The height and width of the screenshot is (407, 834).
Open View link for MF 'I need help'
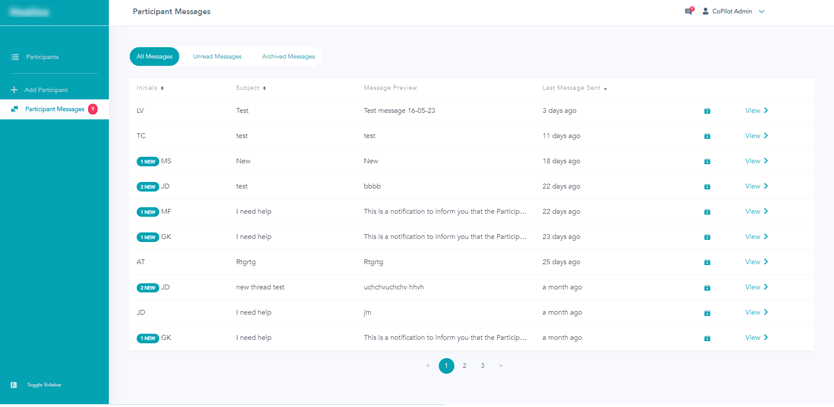click(x=756, y=212)
